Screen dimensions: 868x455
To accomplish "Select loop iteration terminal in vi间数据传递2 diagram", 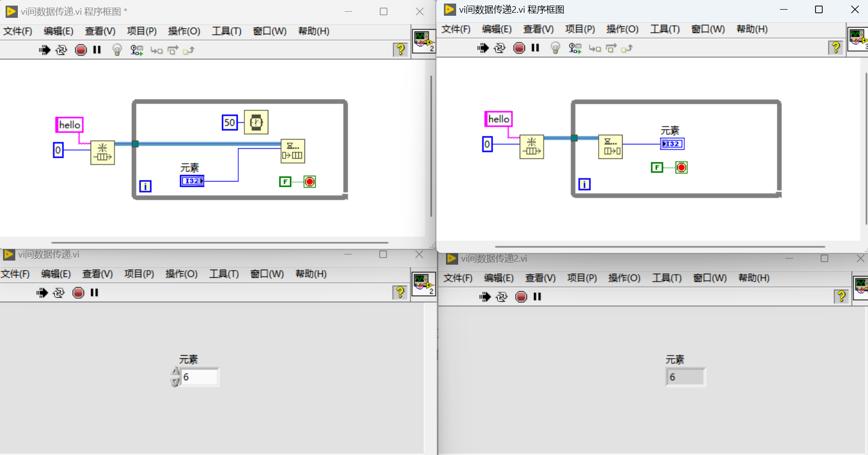I will coord(584,184).
